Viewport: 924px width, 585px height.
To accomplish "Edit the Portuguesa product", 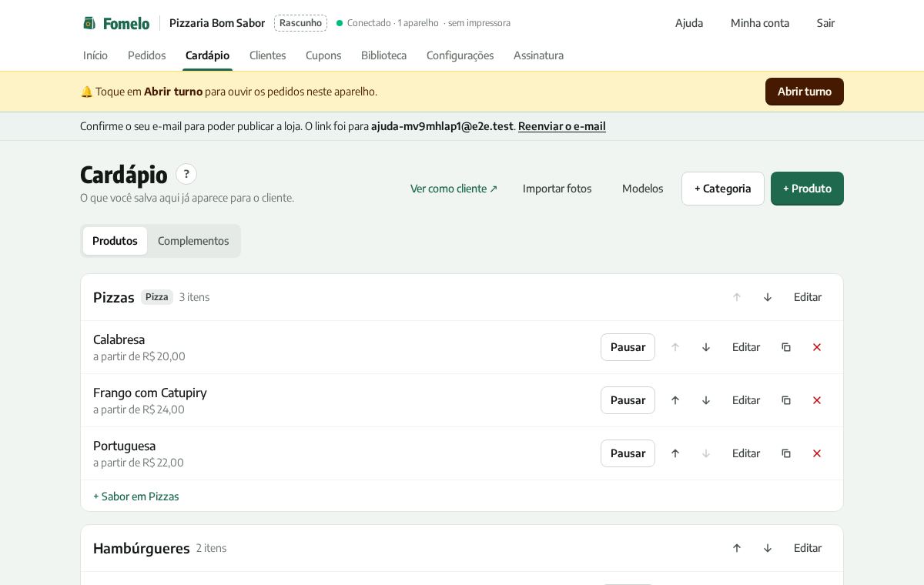I will [746, 453].
